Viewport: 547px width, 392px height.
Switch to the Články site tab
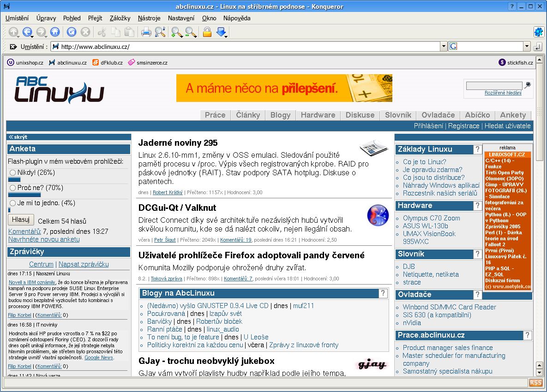point(248,115)
